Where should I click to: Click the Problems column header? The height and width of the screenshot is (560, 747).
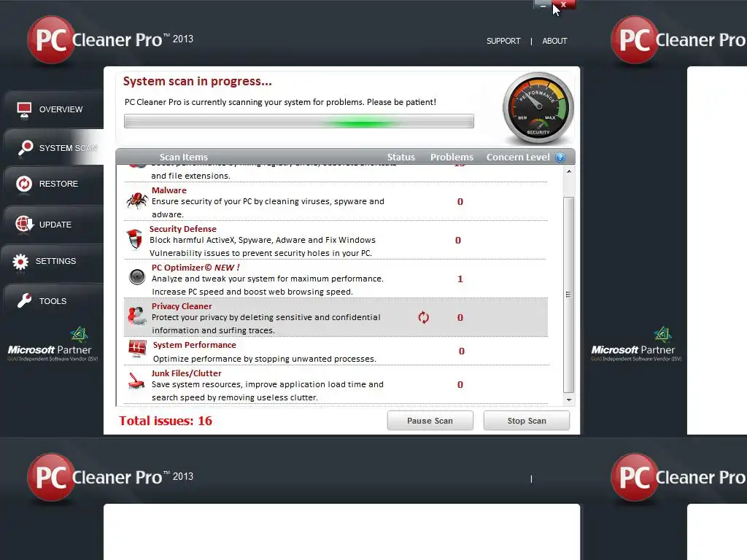tap(452, 157)
